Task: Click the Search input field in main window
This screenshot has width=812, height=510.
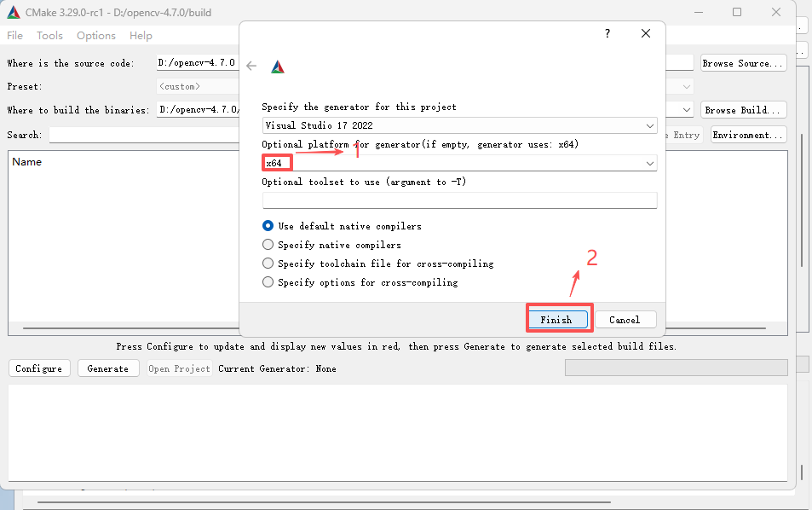Action: point(145,136)
